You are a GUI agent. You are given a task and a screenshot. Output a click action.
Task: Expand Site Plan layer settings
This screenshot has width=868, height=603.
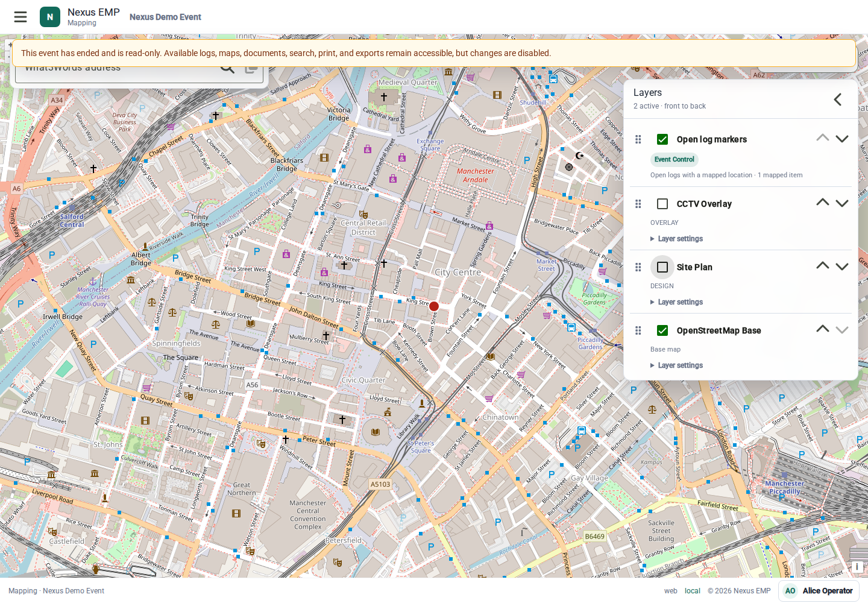[x=677, y=302]
